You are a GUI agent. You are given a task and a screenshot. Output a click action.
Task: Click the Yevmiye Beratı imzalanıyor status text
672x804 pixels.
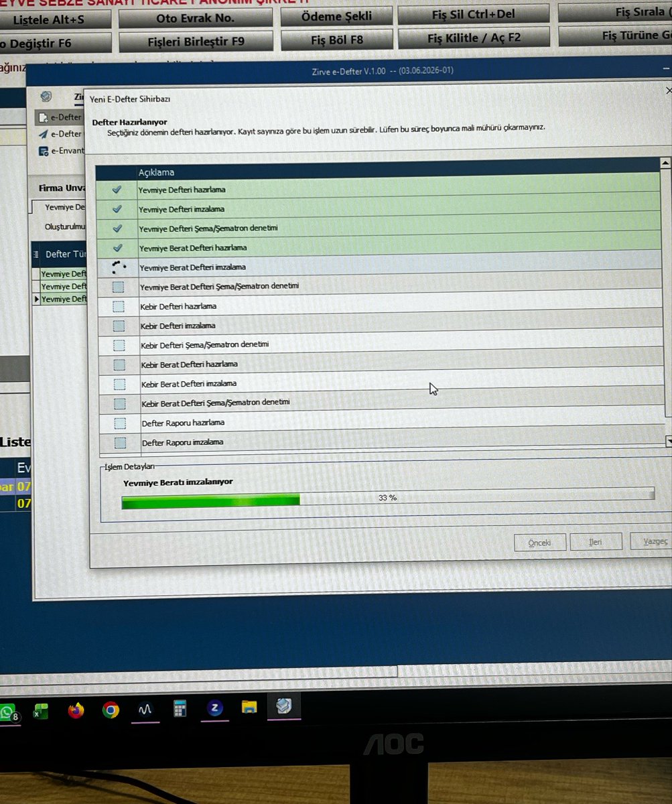click(x=178, y=482)
